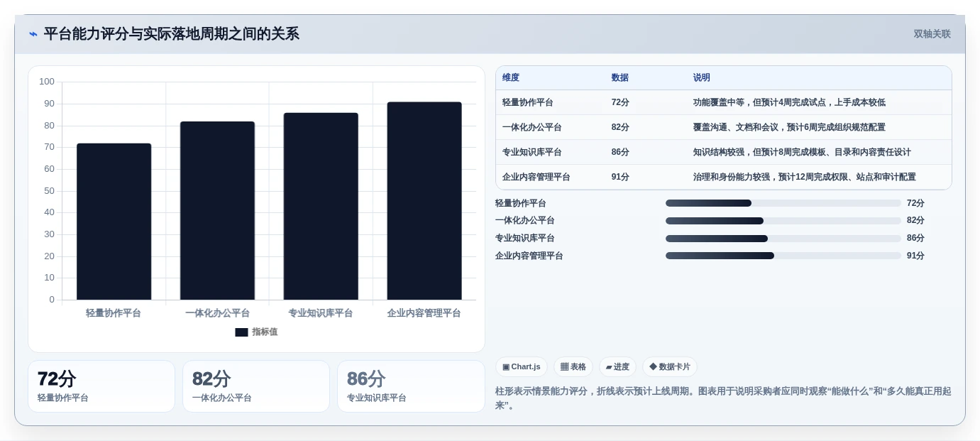The width and height of the screenshot is (980, 441).
Task: Click description mentioning 预计8周完成模板
Action: [802, 152]
